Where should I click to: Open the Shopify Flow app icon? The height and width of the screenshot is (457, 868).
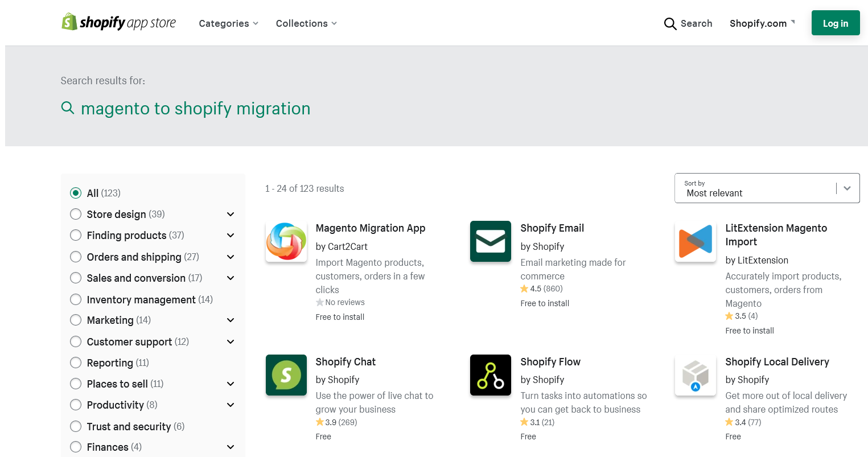pos(491,375)
